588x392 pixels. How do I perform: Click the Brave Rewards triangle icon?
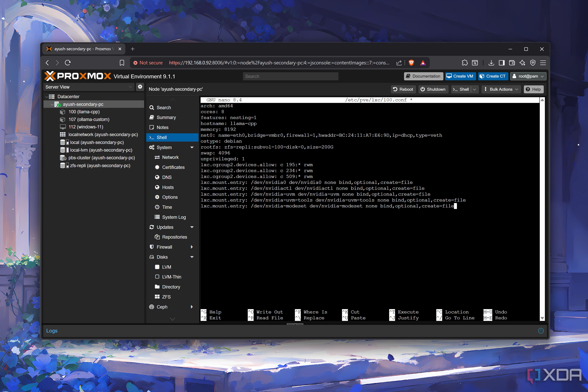point(423,63)
